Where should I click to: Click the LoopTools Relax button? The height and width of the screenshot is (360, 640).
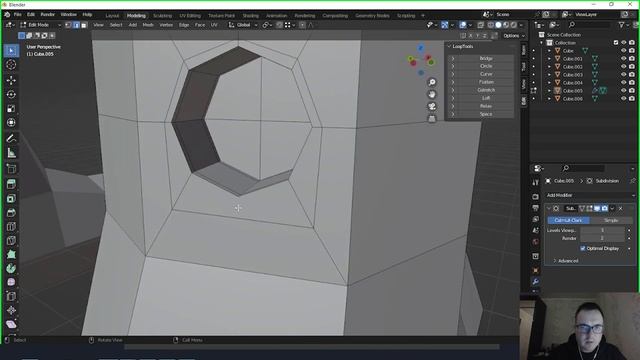pyautogui.click(x=486, y=106)
